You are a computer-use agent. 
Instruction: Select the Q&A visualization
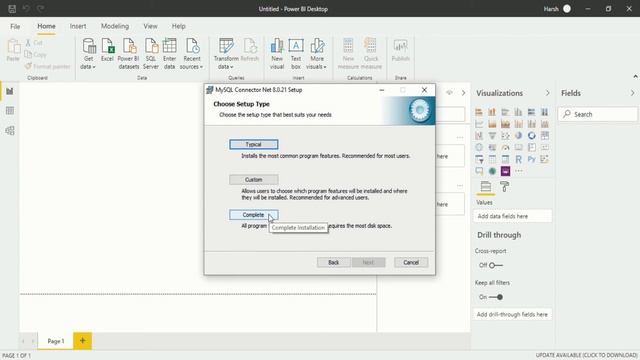[x=479, y=171]
